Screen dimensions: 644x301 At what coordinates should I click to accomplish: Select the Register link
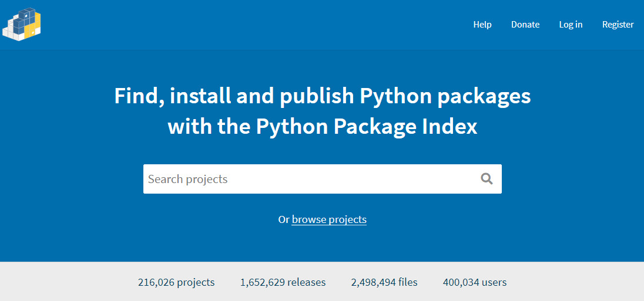tap(618, 25)
